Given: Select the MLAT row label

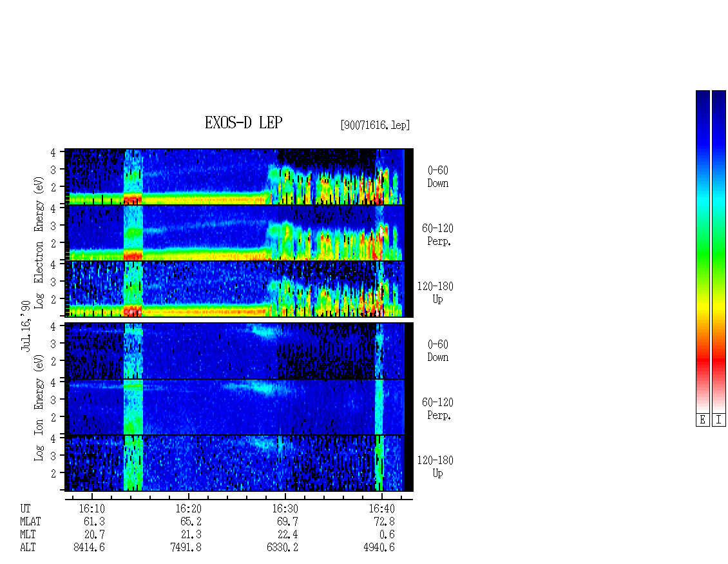Looking at the screenshot, I should tap(30, 521).
